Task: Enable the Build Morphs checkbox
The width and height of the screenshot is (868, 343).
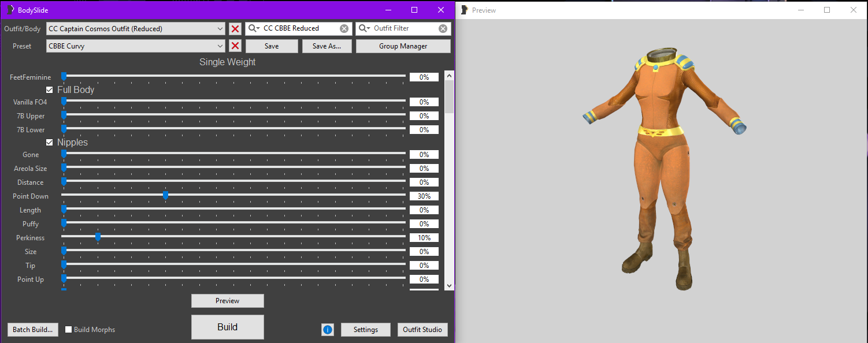Action: tap(69, 330)
